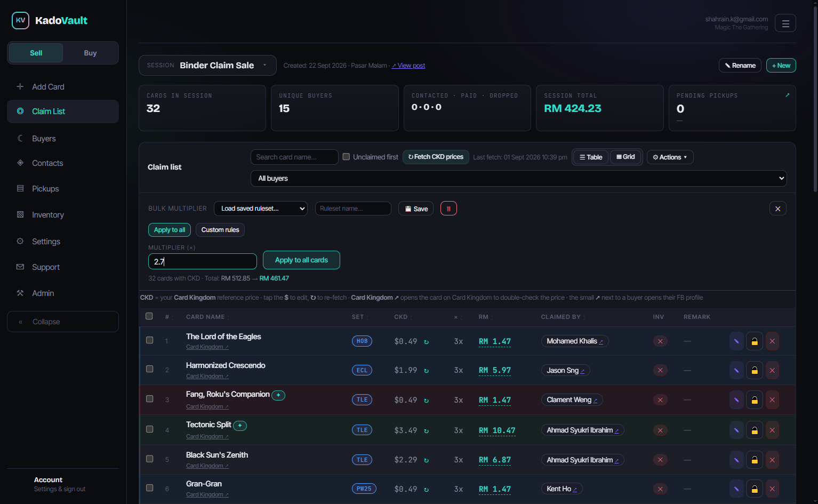Switch to Grid view
818x504 pixels.
click(x=625, y=157)
